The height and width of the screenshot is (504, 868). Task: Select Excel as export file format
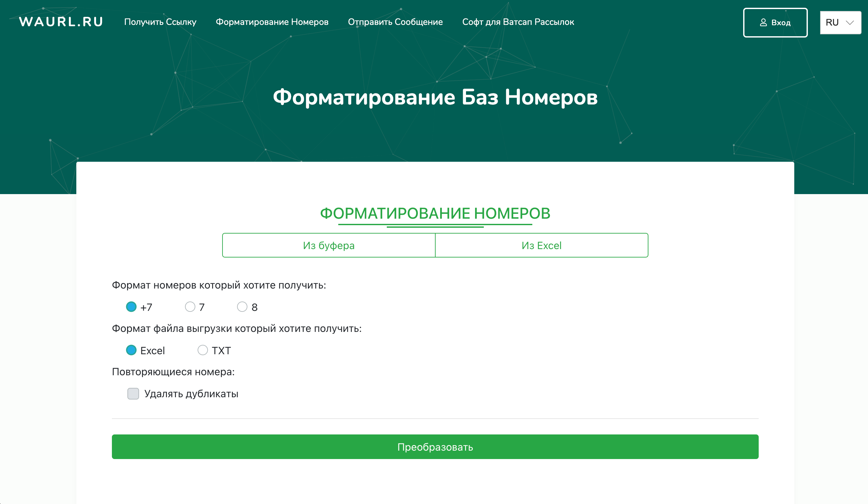point(131,350)
